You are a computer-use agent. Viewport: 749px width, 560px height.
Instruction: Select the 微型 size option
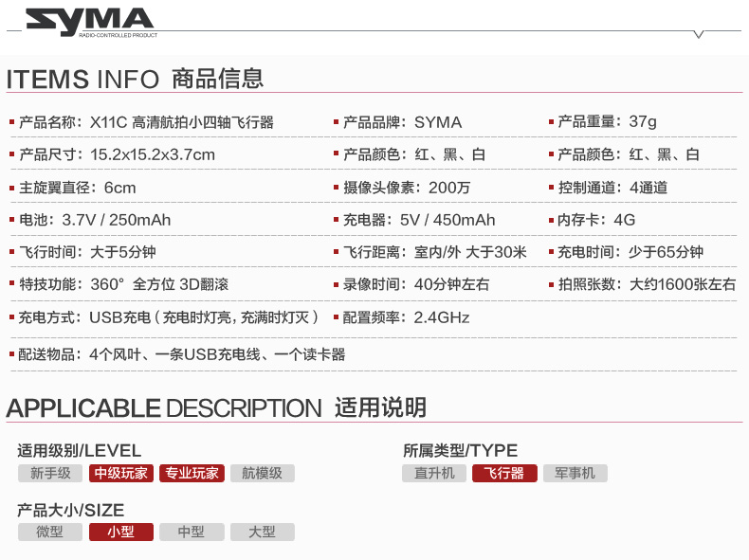[50, 532]
